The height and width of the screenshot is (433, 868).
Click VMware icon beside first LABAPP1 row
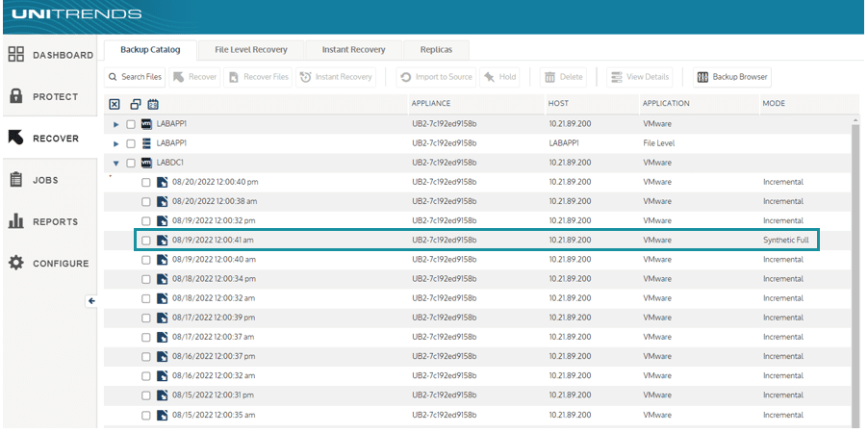pos(146,124)
